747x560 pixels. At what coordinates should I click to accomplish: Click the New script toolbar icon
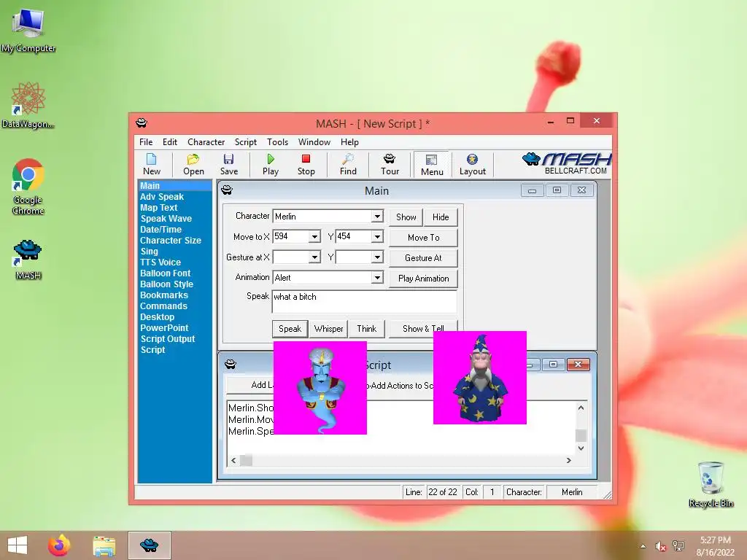click(152, 164)
